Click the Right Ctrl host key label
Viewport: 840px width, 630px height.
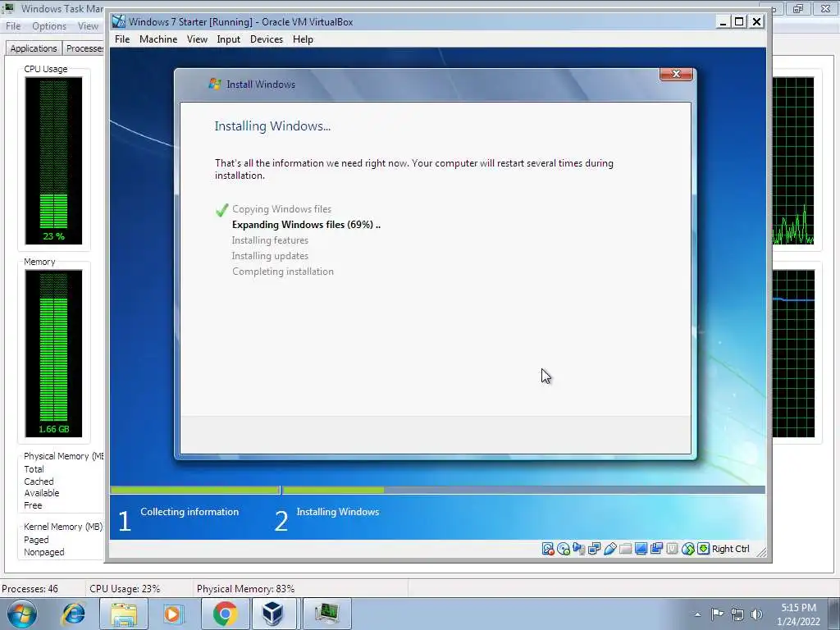(x=731, y=549)
